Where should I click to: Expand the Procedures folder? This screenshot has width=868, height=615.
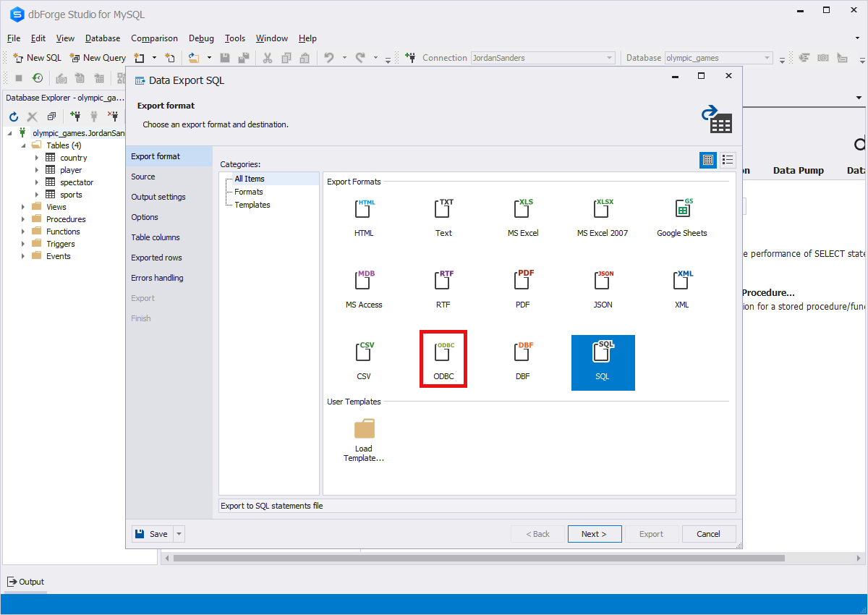tap(23, 219)
